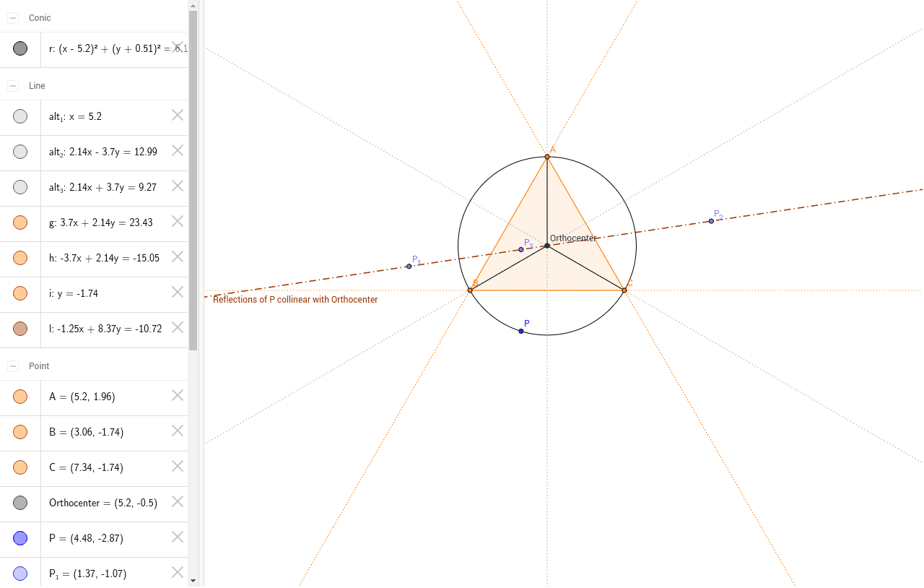Toggle visibility of line i

(20, 293)
